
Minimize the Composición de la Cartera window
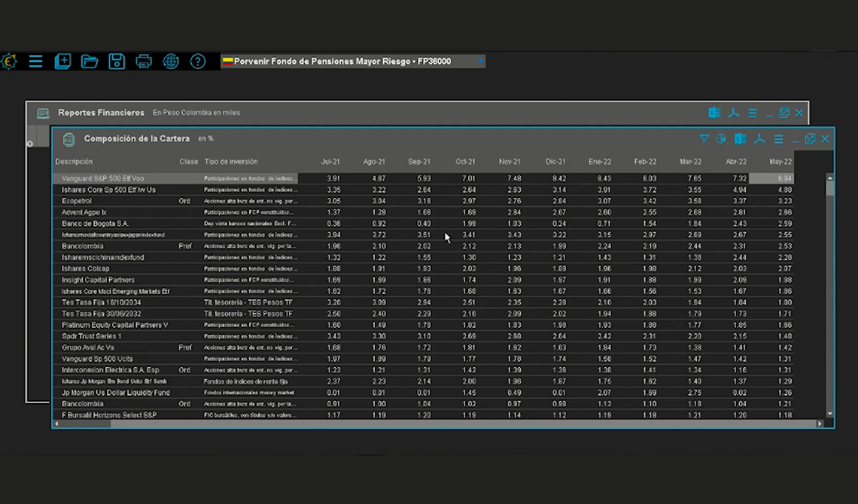(x=795, y=141)
